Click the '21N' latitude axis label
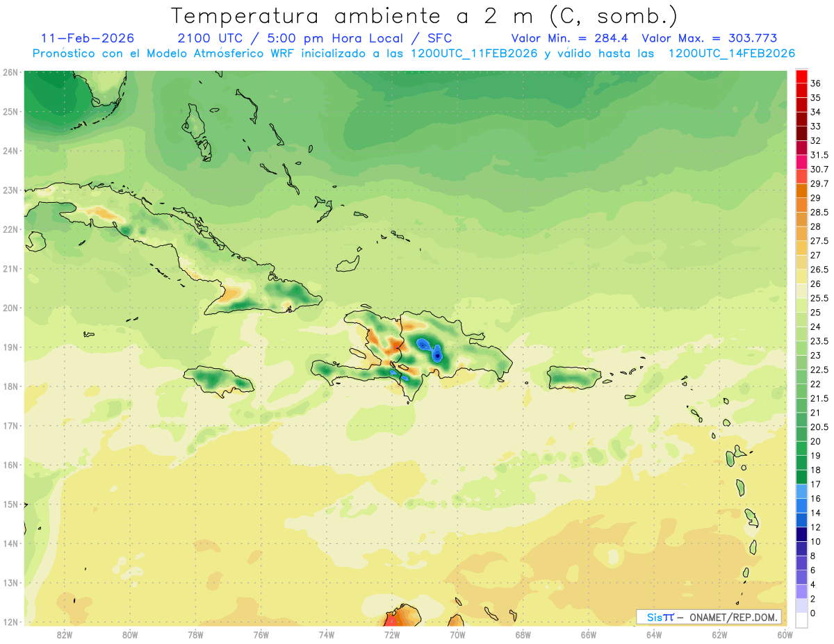834x644 pixels. point(10,268)
